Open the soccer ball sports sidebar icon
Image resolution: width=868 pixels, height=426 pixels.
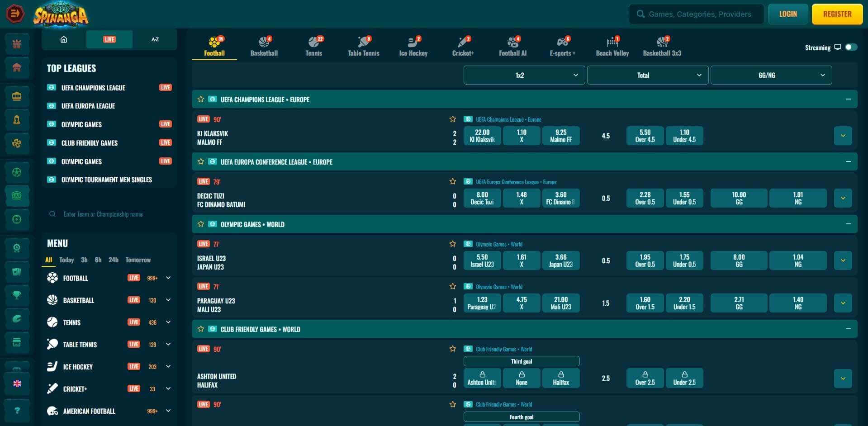pos(17,172)
